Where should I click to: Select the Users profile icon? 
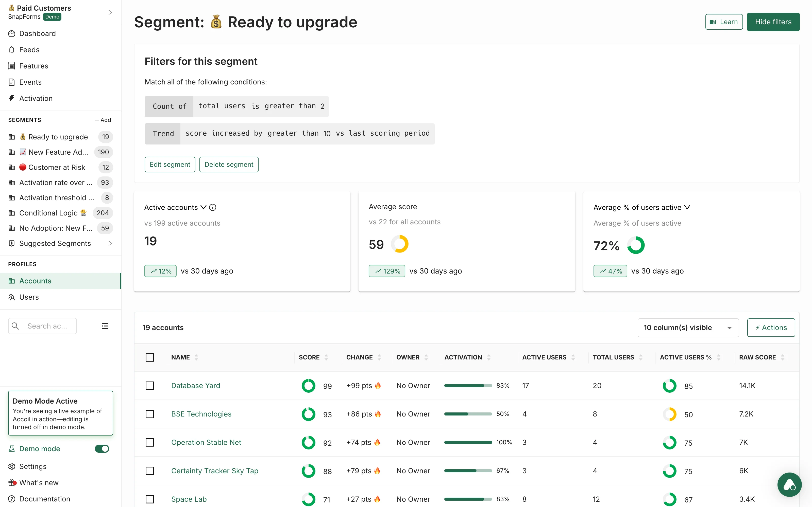coord(12,297)
